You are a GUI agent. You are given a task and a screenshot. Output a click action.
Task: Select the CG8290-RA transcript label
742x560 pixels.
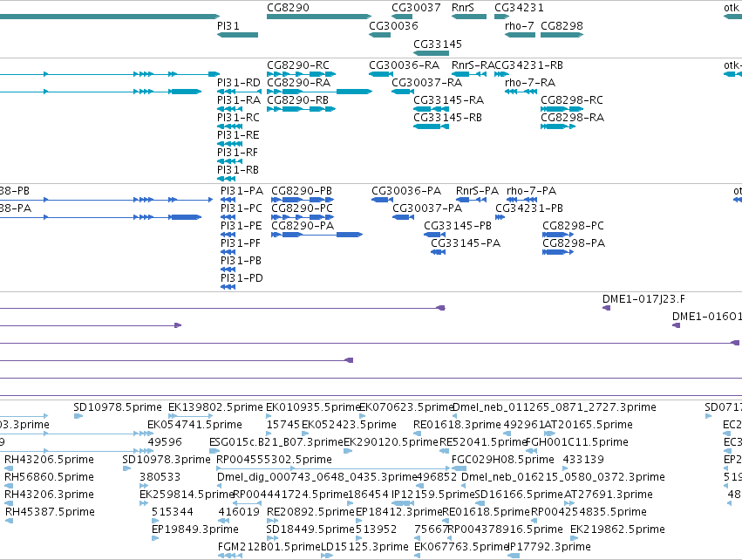coord(298,82)
